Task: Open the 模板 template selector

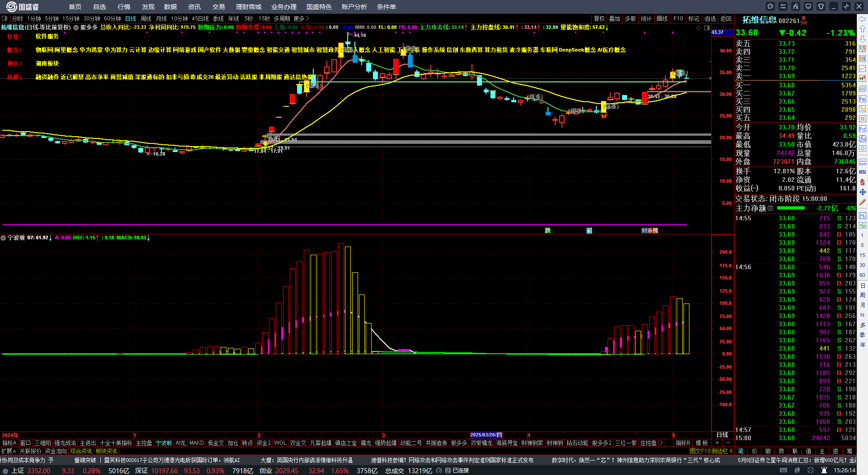Action: pos(702,443)
